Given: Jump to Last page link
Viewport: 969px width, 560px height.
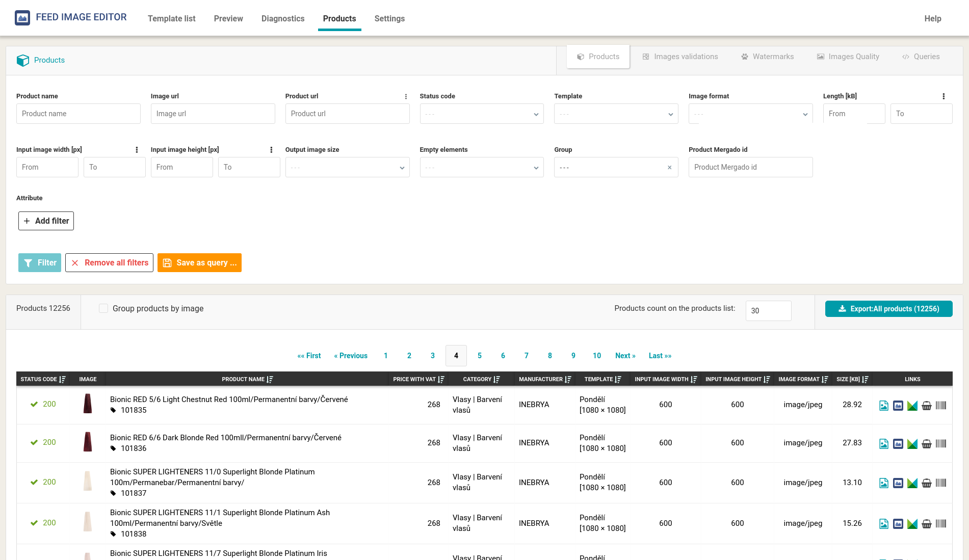Looking at the screenshot, I should [660, 356].
